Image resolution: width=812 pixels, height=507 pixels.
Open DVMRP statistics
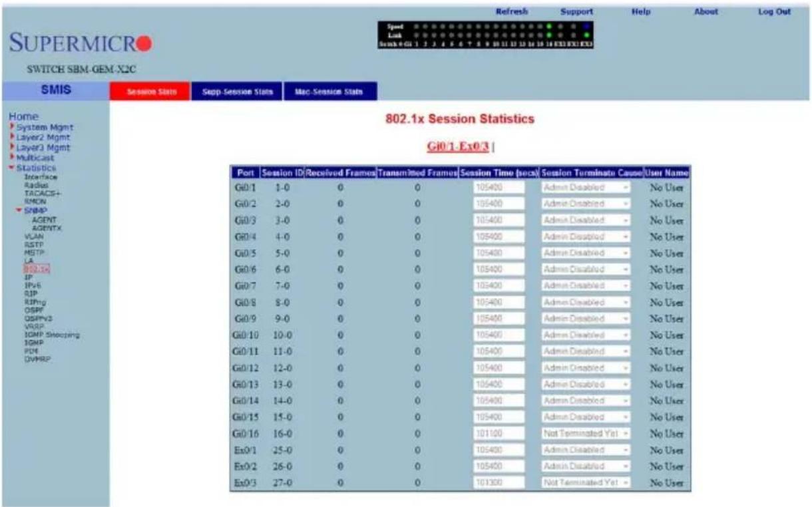click(36, 358)
